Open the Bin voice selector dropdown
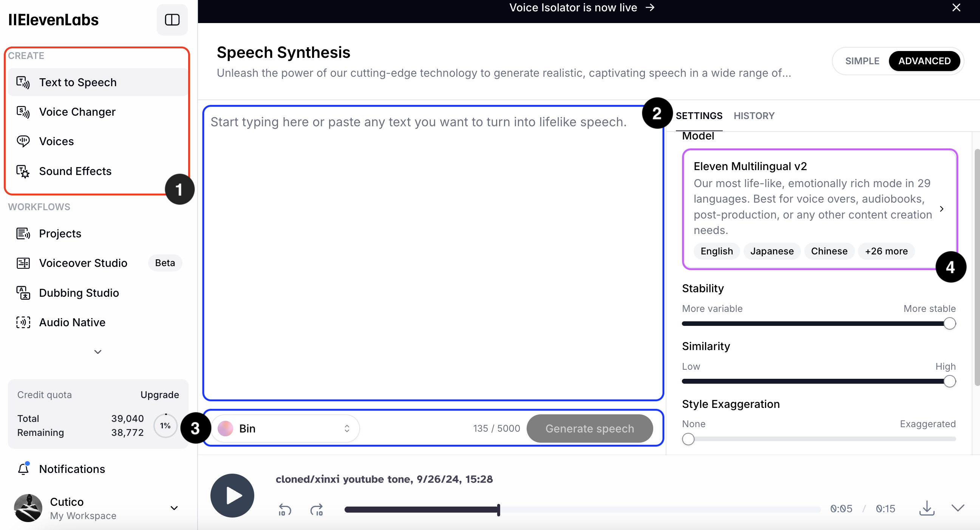The image size is (980, 530). click(285, 428)
